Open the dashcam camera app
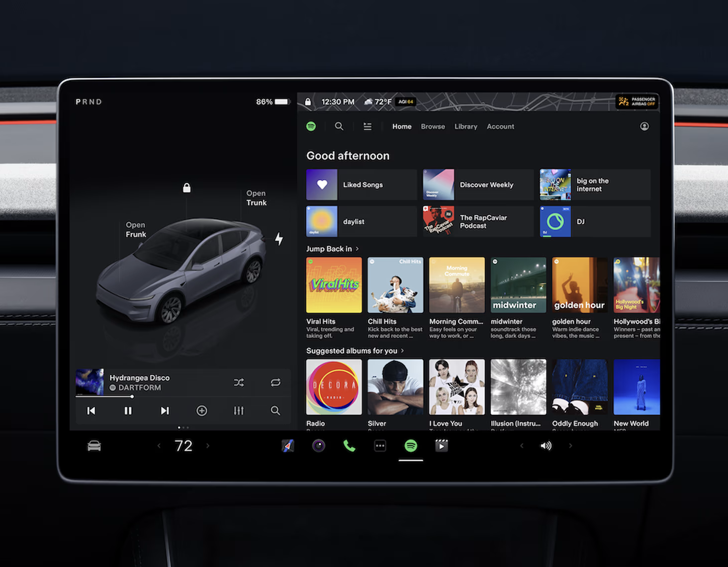Viewport: 728px width, 567px height. (319, 445)
